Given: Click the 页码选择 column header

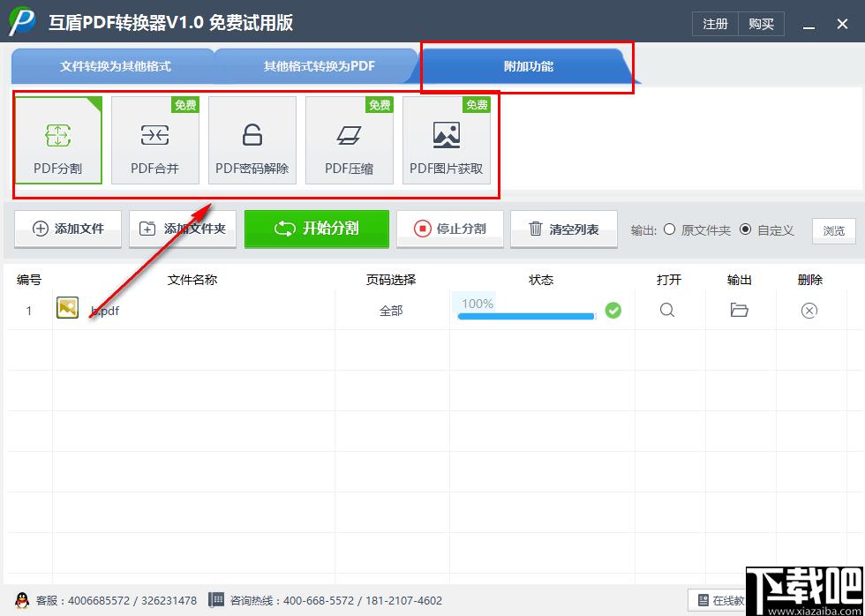Looking at the screenshot, I should (x=390, y=280).
